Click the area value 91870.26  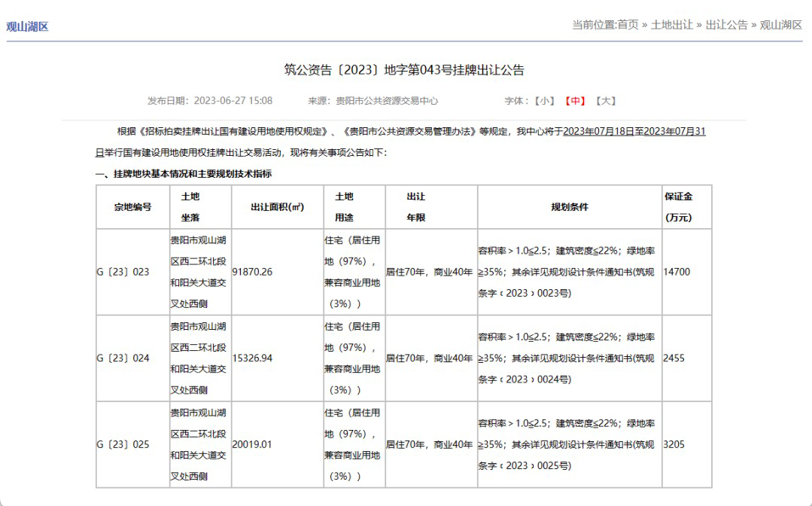pyautogui.click(x=253, y=272)
